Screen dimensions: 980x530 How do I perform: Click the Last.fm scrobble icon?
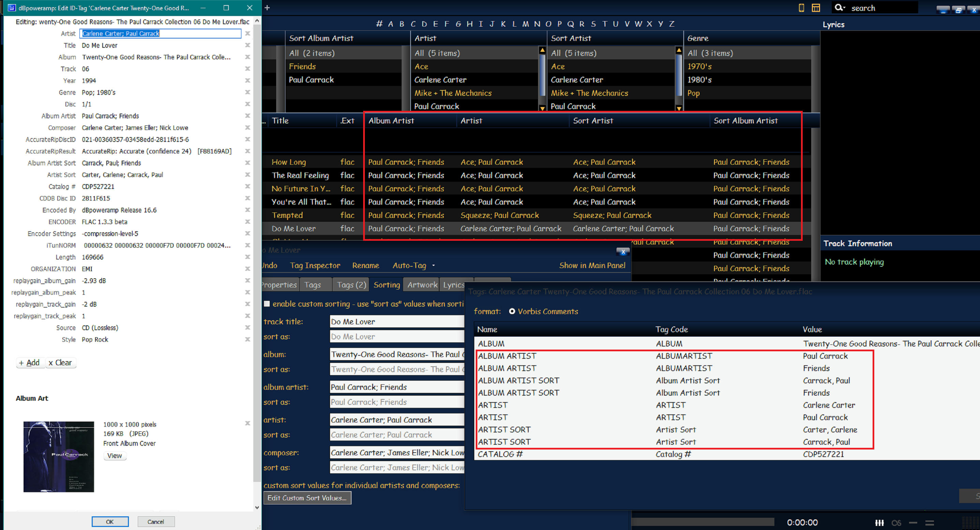click(896, 523)
